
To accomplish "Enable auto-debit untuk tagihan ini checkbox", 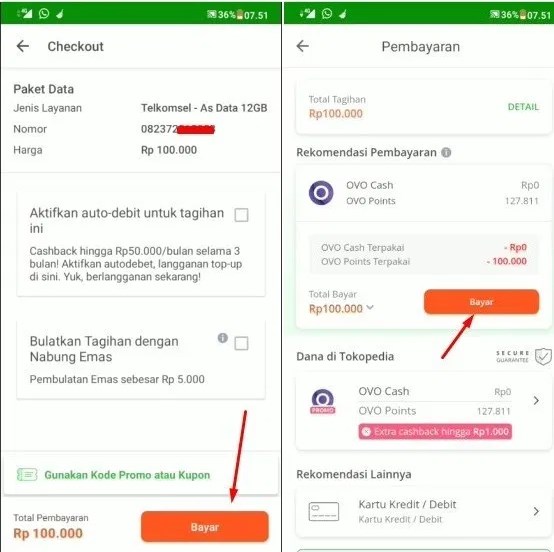I will click(241, 215).
